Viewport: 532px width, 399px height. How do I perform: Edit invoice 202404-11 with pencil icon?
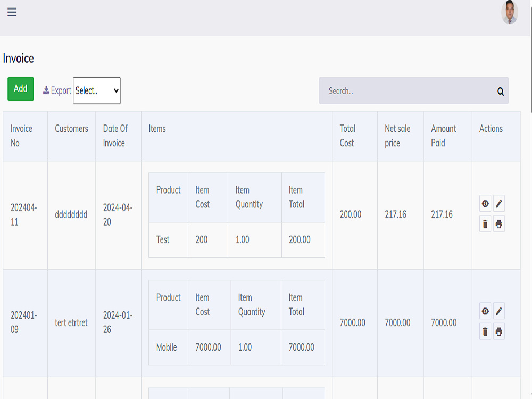[x=498, y=203]
